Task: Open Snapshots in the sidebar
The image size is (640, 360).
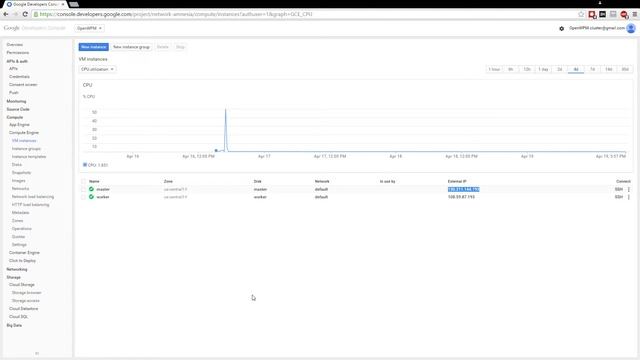Action: point(21,173)
